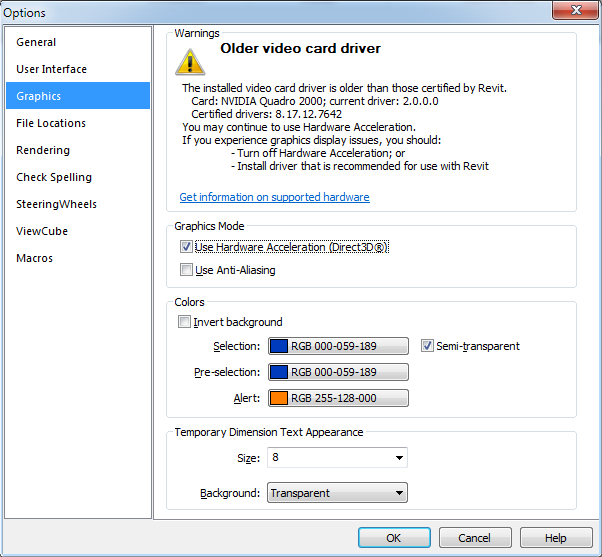Open the Rendering options
Screen dimensions: 602x557
click(78, 150)
